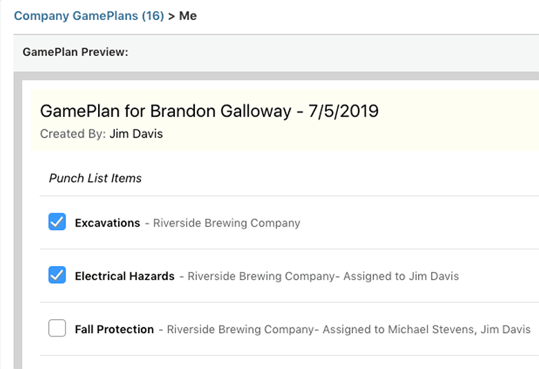Uncheck the Excavations checkbox

click(57, 222)
